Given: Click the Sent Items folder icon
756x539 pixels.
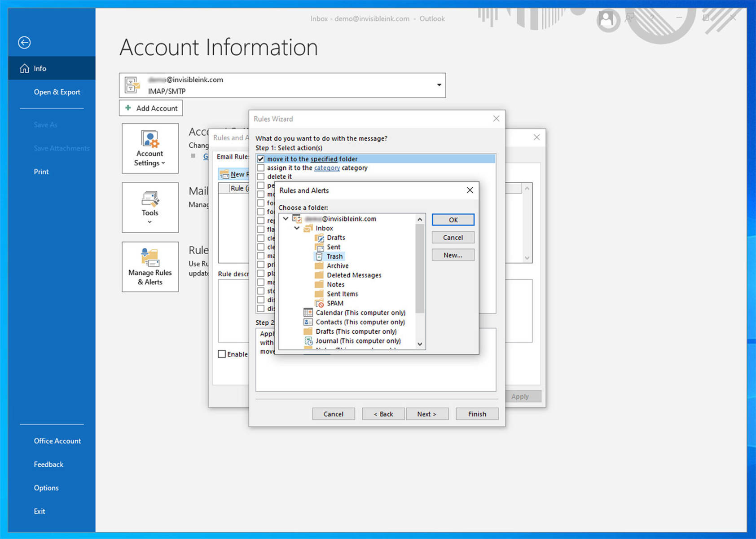Looking at the screenshot, I should click(319, 294).
